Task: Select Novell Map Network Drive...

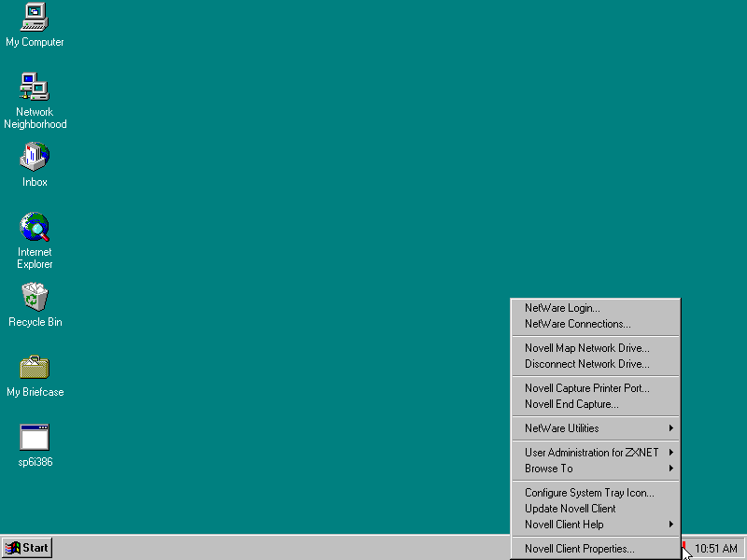Action: coord(596,348)
